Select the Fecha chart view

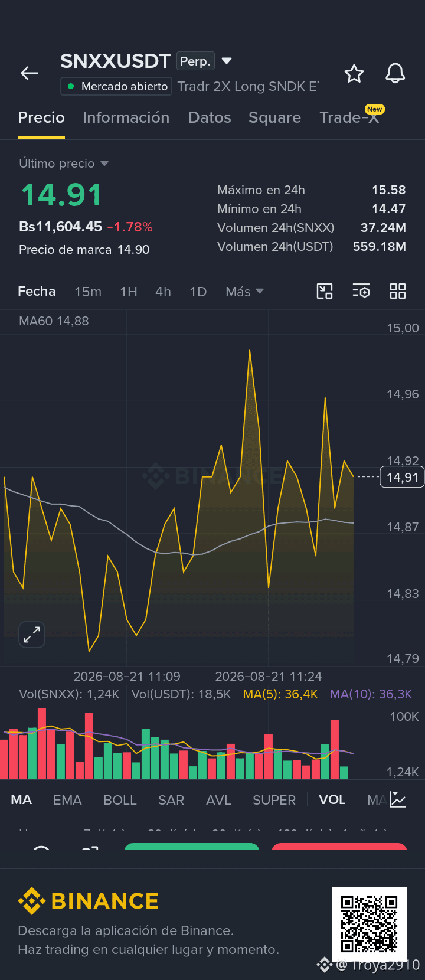tap(37, 292)
